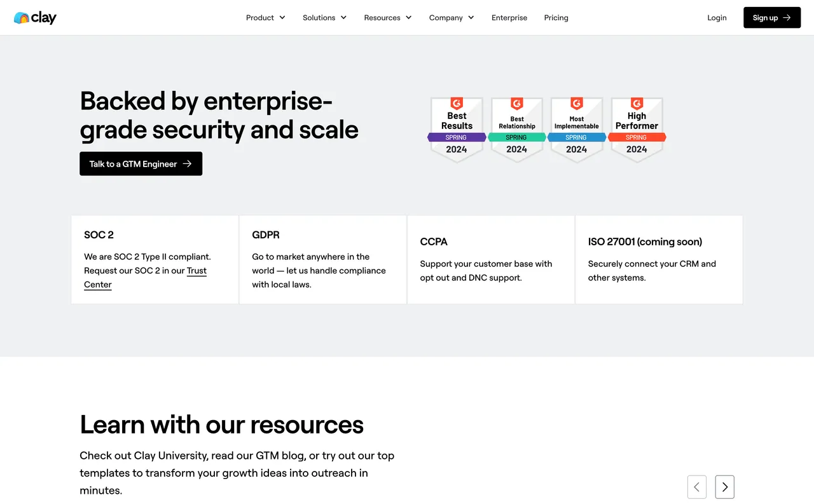Viewport: 814px width, 504px height.
Task: Click the Talk to a GTM Engineer button
Action: point(141,163)
